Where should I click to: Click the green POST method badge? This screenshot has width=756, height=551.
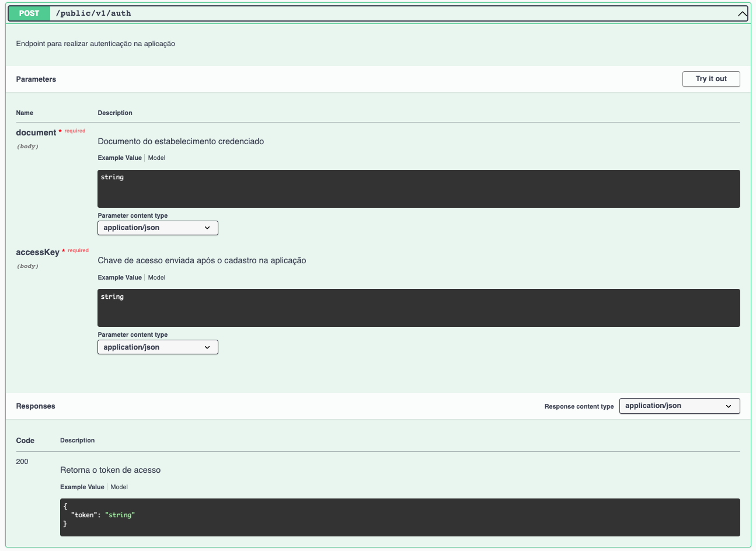[29, 13]
